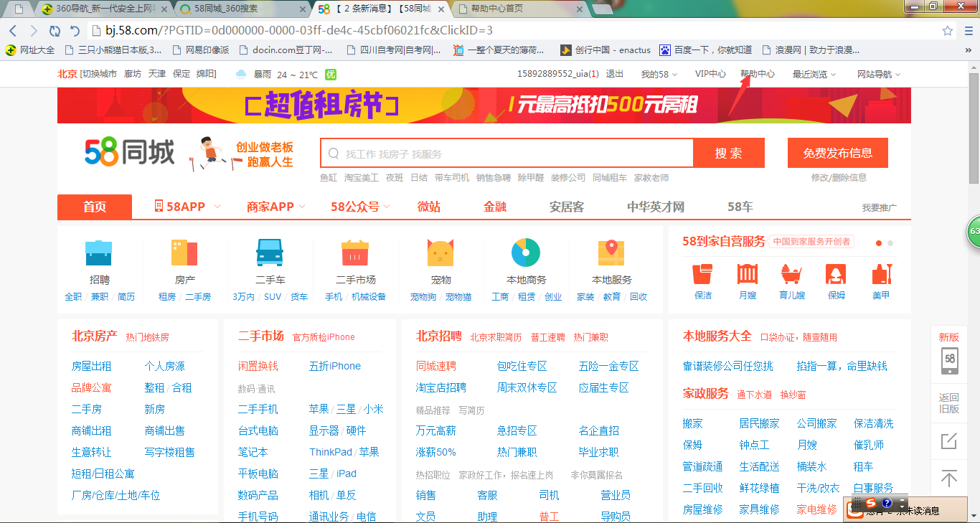The width and height of the screenshot is (980, 523).
Task: Click the back-to-top arrow icon
Action: pos(949,479)
